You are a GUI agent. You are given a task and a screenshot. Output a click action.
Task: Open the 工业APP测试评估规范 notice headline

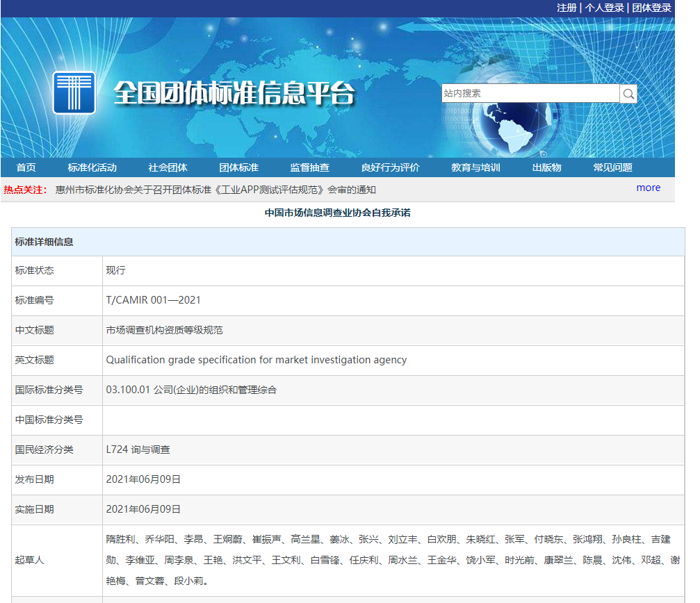point(215,190)
